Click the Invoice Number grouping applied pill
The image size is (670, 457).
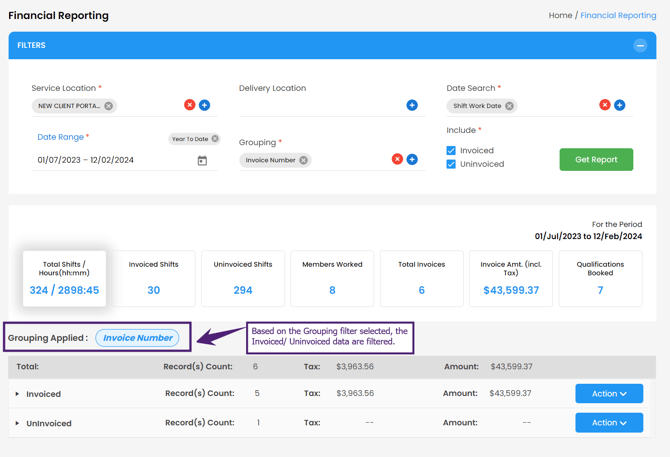[x=138, y=338]
